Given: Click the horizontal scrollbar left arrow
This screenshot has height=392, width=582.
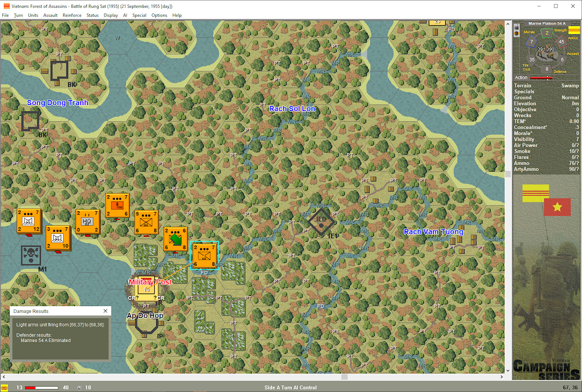Looking at the screenshot, I should [3, 377].
